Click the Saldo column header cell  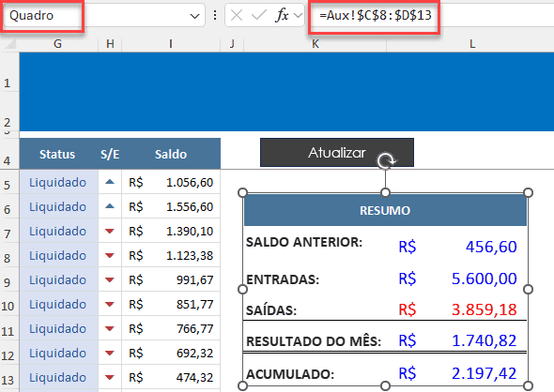[171, 154]
